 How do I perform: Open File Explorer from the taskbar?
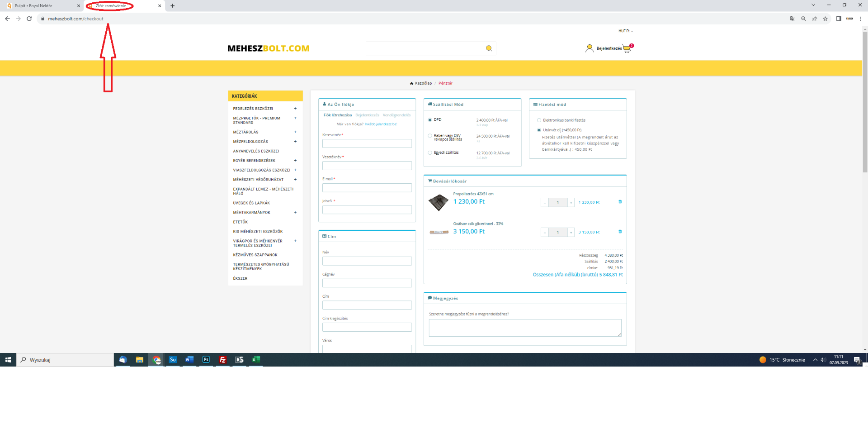point(140,360)
